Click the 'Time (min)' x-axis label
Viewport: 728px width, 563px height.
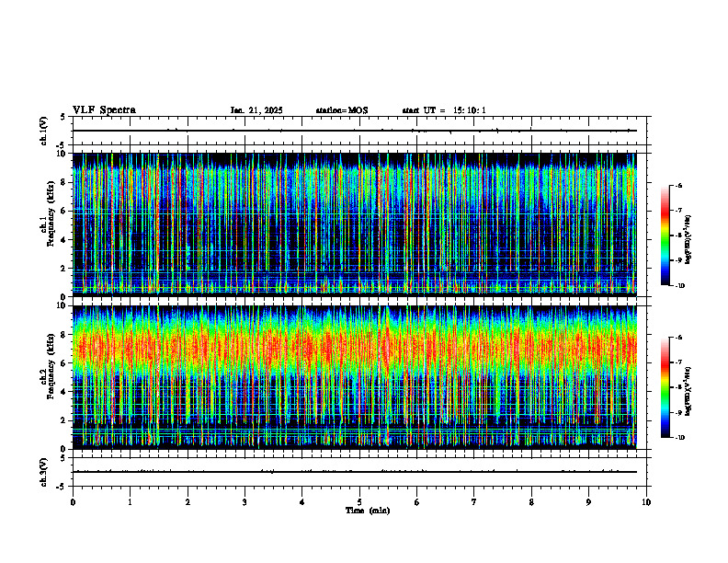368,511
